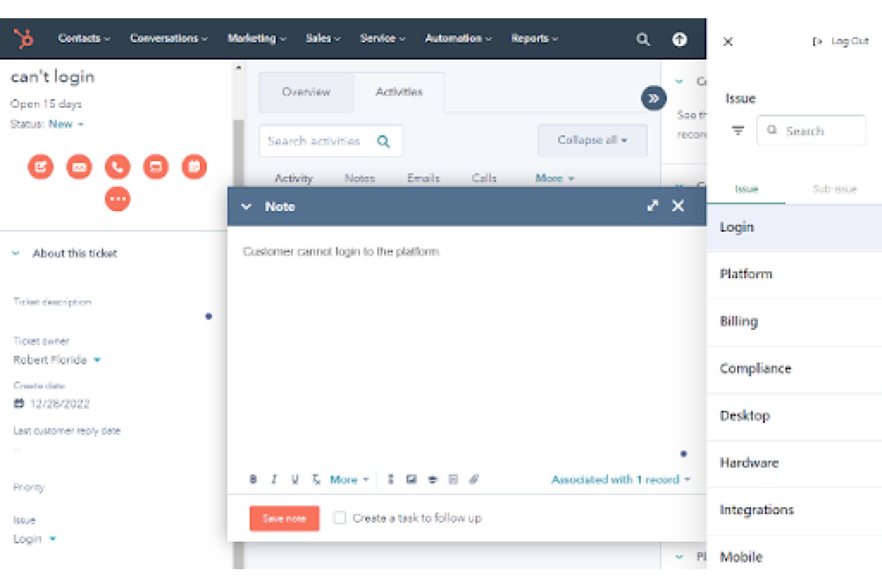882x588 pixels.
Task: Open the global search magnifier icon
Action: 643,39
